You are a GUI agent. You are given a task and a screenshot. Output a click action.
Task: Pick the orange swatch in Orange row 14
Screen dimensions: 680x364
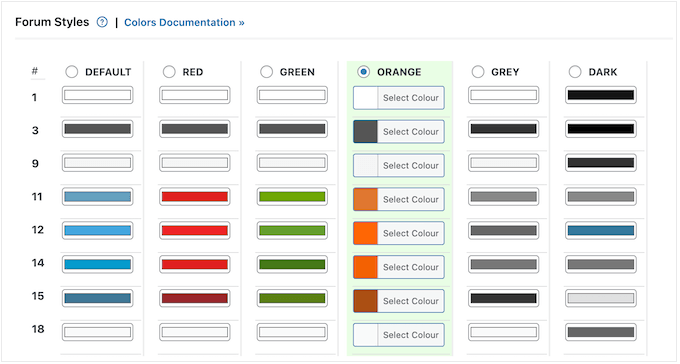366,267
